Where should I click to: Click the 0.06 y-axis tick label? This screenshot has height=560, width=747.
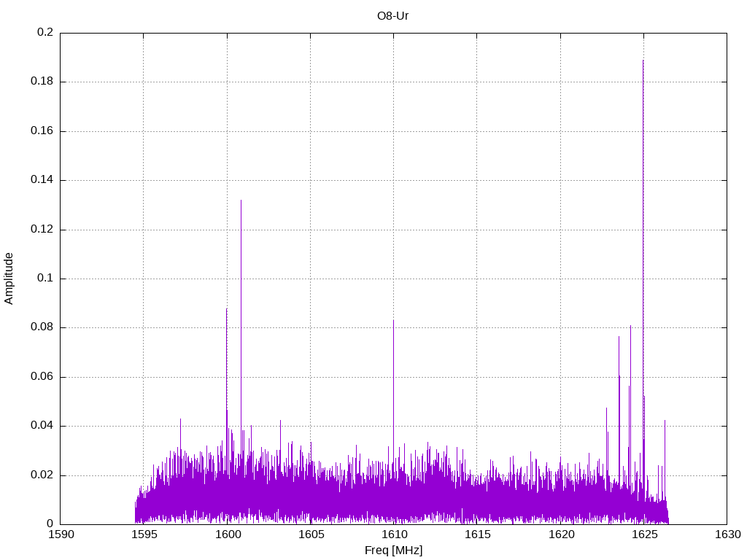tap(42, 377)
